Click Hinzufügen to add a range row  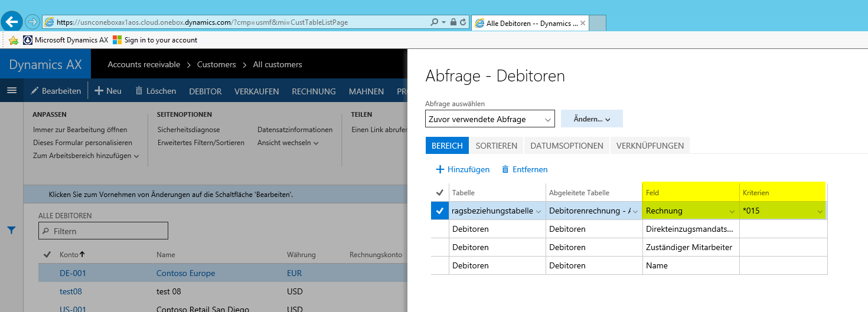(462, 169)
